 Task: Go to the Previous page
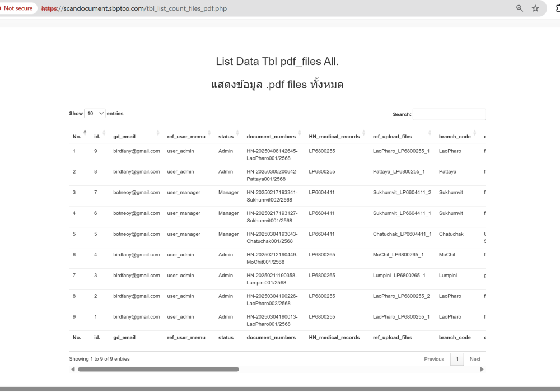pos(434,360)
